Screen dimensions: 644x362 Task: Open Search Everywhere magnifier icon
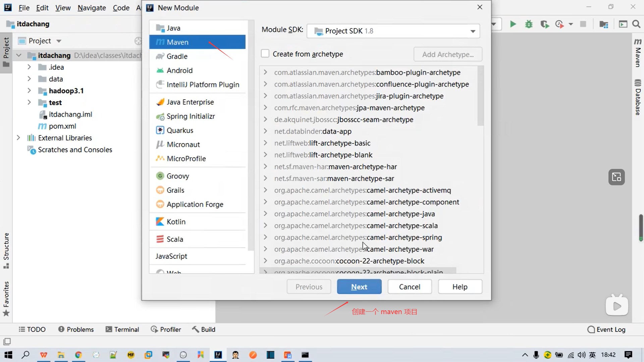coord(636,24)
